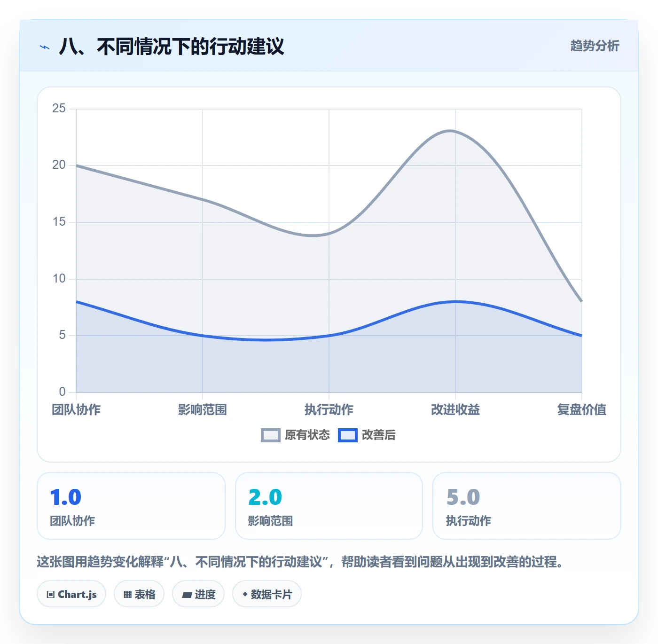Image resolution: width=658 pixels, height=644 pixels.
Task: Click the y-axis value 20
Action: click(59, 165)
